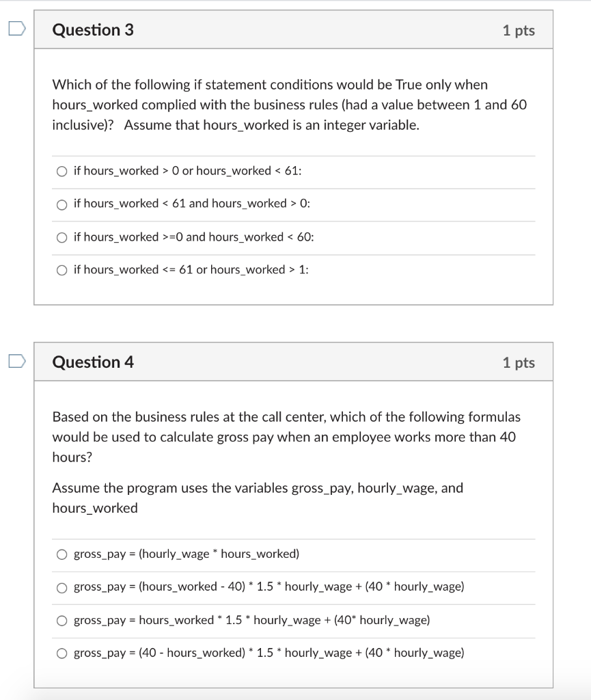Select answer 'if hours_worked < 61 and hours_worked > 0:'
This screenshot has height=700, width=591.
pyautogui.click(x=61, y=204)
